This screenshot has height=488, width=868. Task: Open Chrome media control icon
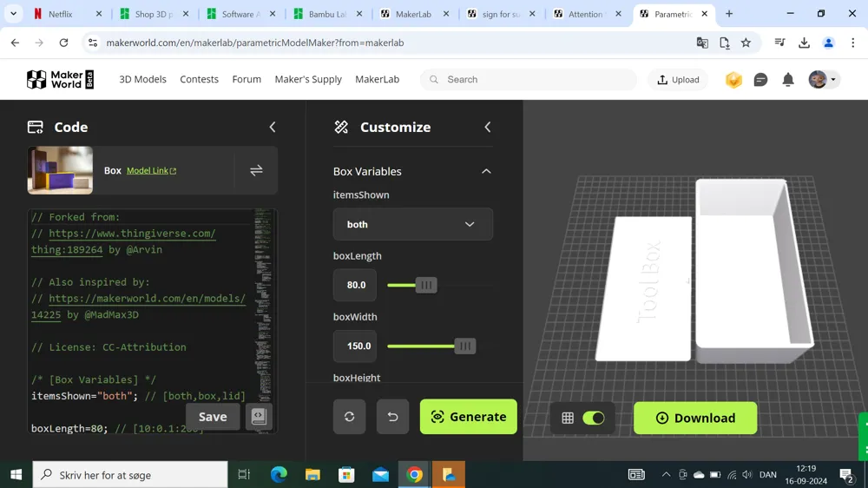coord(779,43)
